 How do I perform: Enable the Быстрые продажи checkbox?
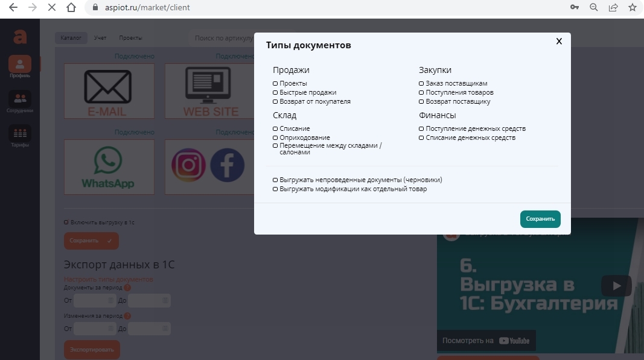275,92
